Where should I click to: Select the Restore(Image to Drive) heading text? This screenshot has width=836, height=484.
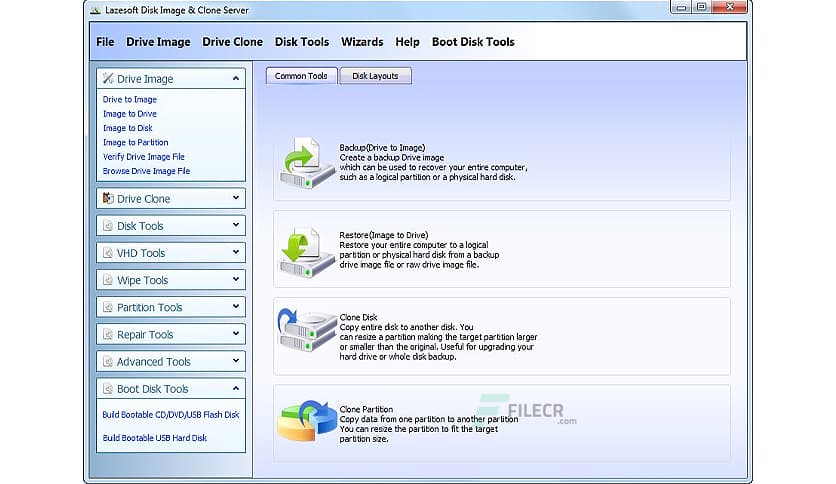384,235
